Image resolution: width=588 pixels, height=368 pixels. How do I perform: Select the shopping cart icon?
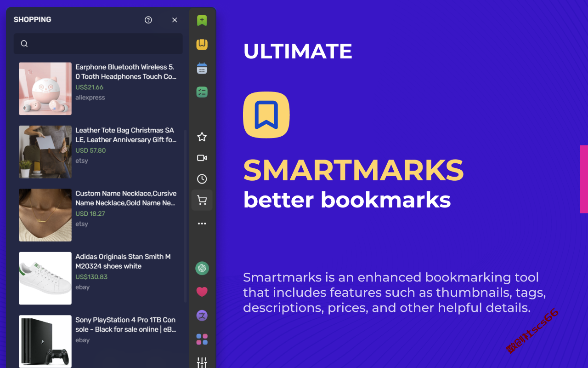pyautogui.click(x=202, y=200)
